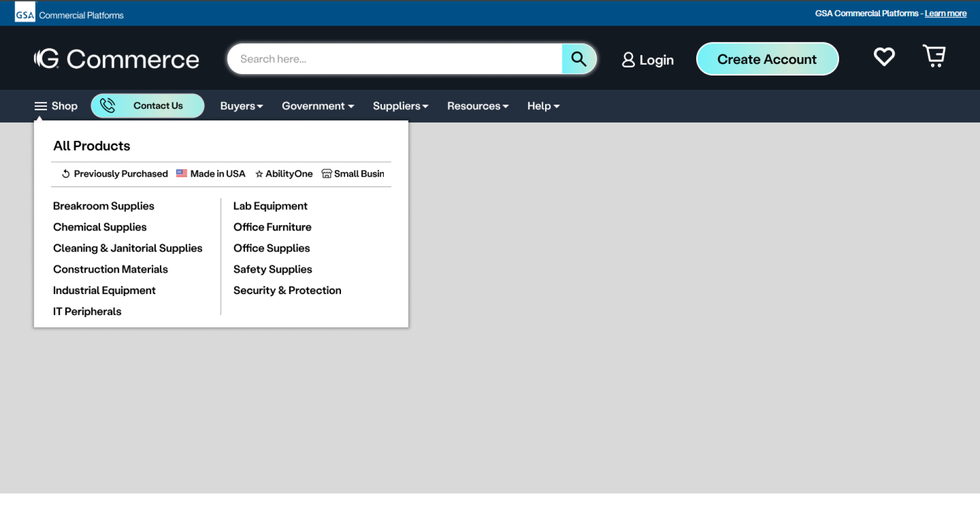The height and width of the screenshot is (531, 980).
Task: Click the Login user icon
Action: pyautogui.click(x=628, y=60)
